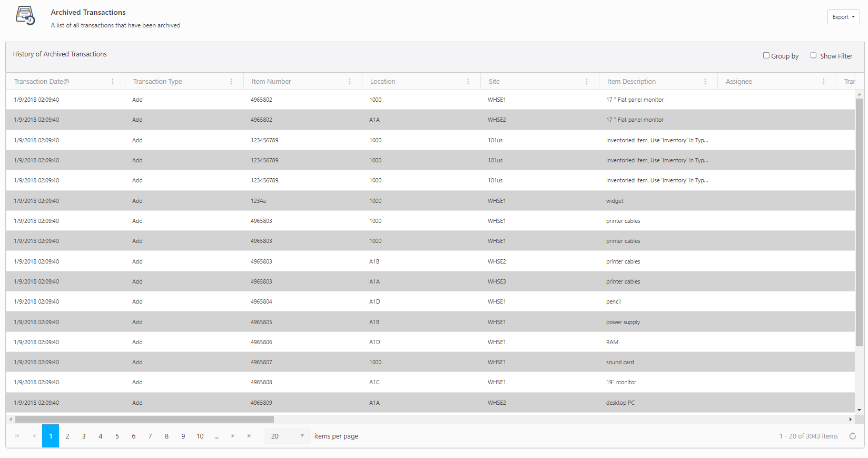Open Location column options icon
Screen dimensions: 868x458
point(468,82)
